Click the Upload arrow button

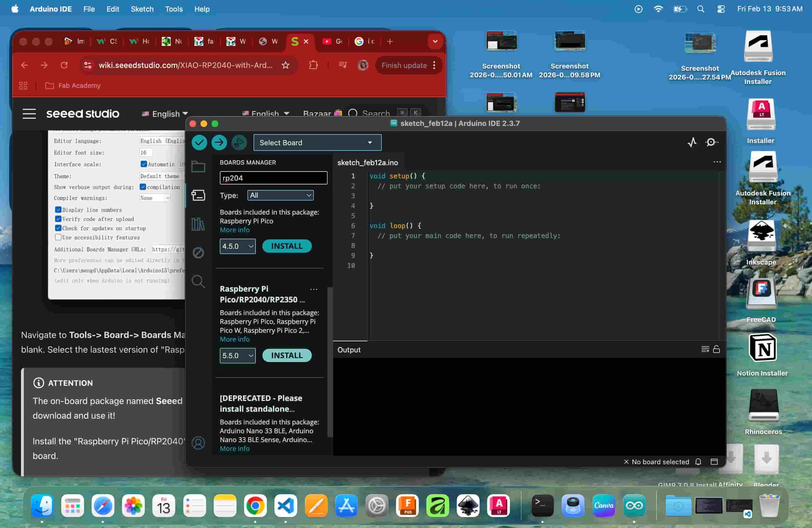tap(219, 142)
